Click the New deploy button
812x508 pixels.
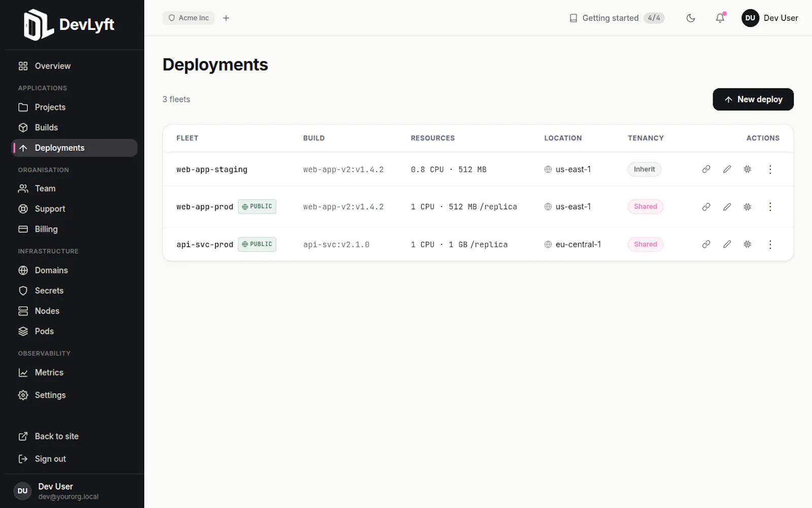pos(753,99)
